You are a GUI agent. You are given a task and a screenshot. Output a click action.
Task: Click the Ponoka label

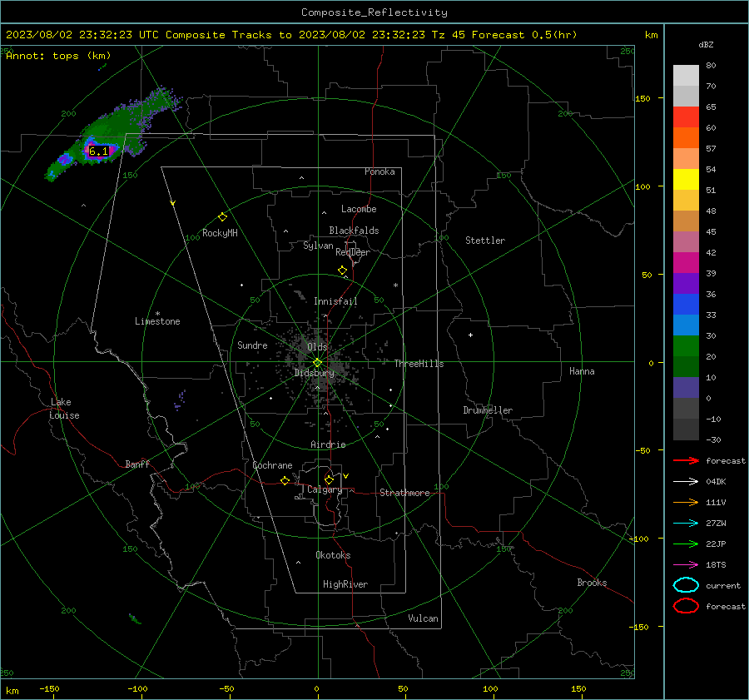tap(379, 171)
